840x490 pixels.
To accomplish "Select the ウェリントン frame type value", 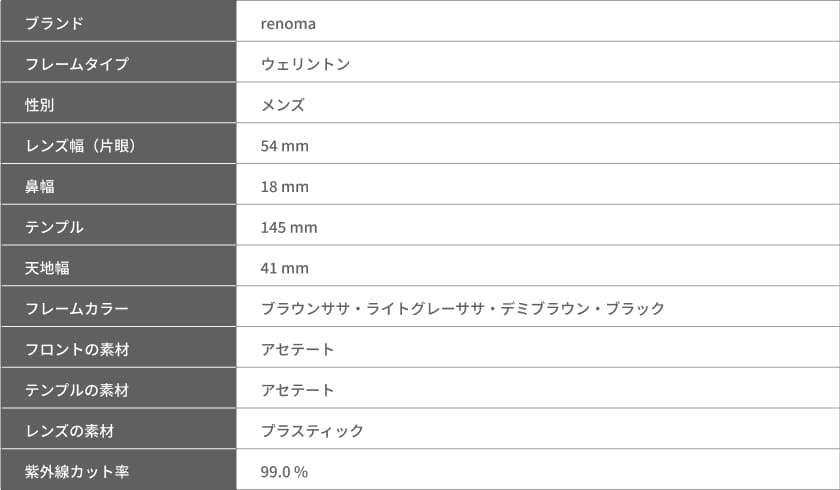I will tap(305, 64).
